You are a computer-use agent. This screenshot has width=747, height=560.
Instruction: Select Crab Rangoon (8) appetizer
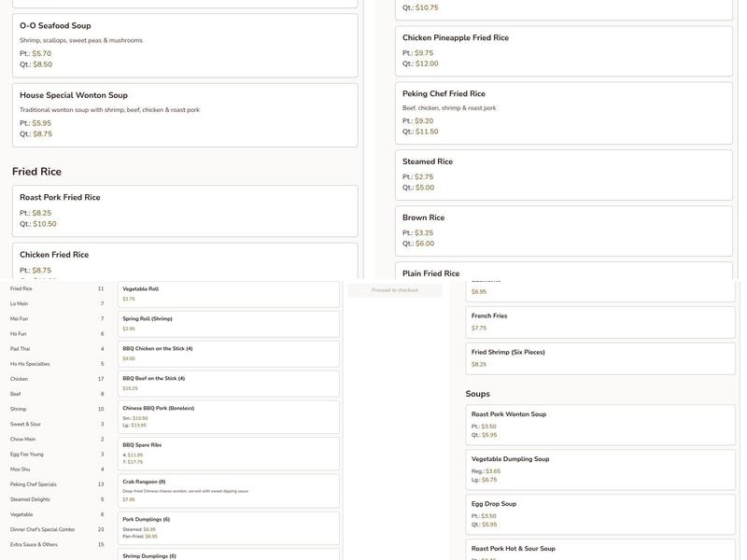pyautogui.click(x=229, y=492)
